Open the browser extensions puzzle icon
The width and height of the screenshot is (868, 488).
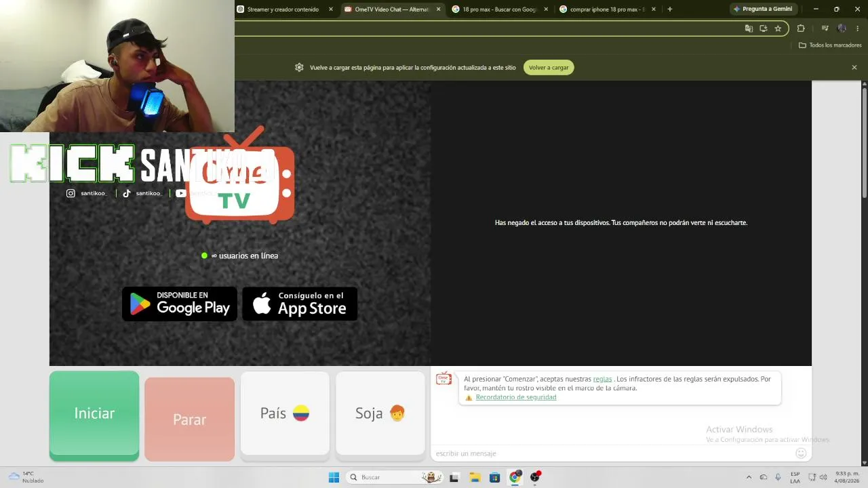point(801,28)
